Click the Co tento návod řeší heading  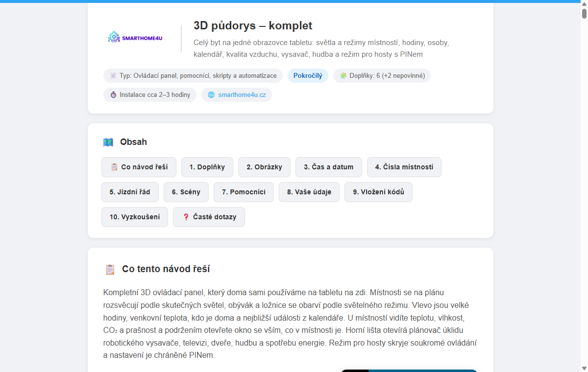click(166, 269)
